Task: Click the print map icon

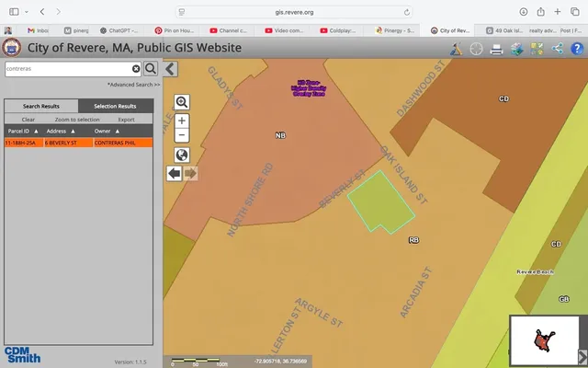Action: (x=496, y=49)
